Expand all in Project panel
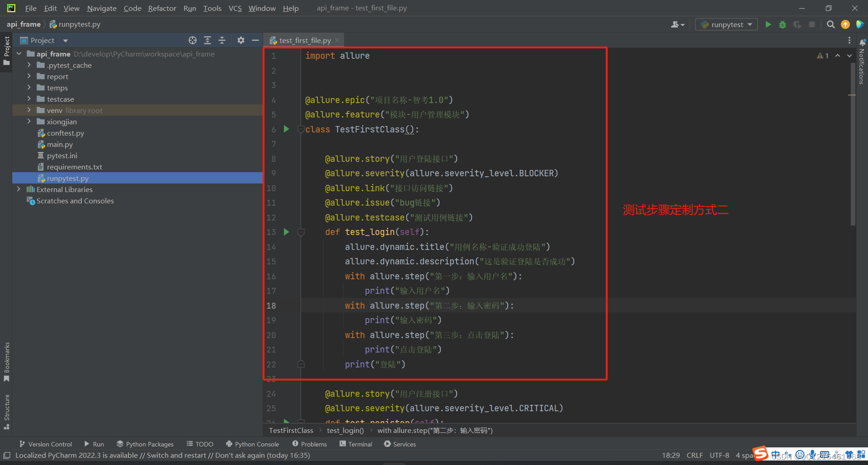This screenshot has width=868, height=465. click(x=208, y=40)
